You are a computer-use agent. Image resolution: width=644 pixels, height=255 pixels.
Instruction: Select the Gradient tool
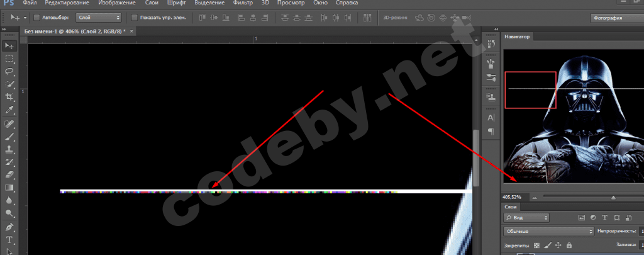pyautogui.click(x=9, y=188)
